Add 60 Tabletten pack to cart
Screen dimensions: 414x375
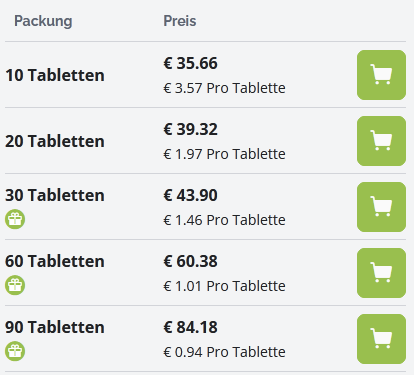(x=381, y=273)
